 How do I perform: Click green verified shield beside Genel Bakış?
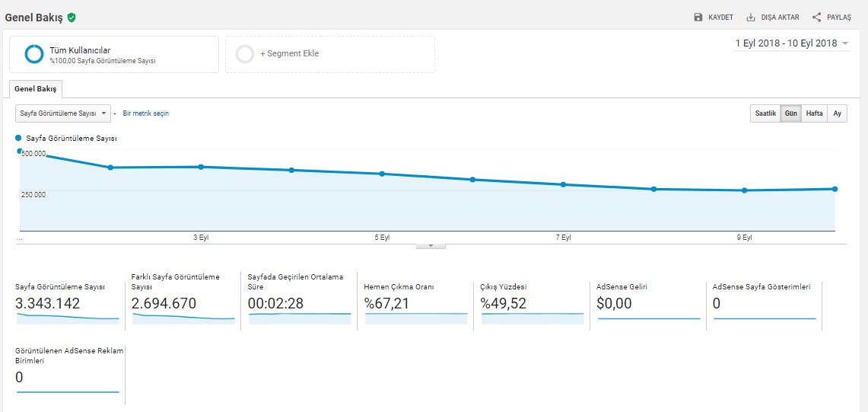(x=72, y=18)
